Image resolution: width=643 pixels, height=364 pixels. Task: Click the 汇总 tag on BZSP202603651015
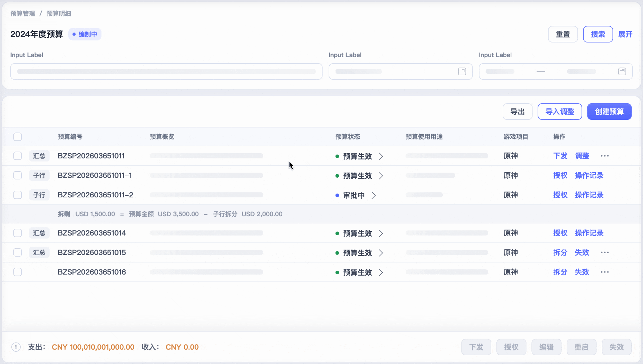pos(39,253)
